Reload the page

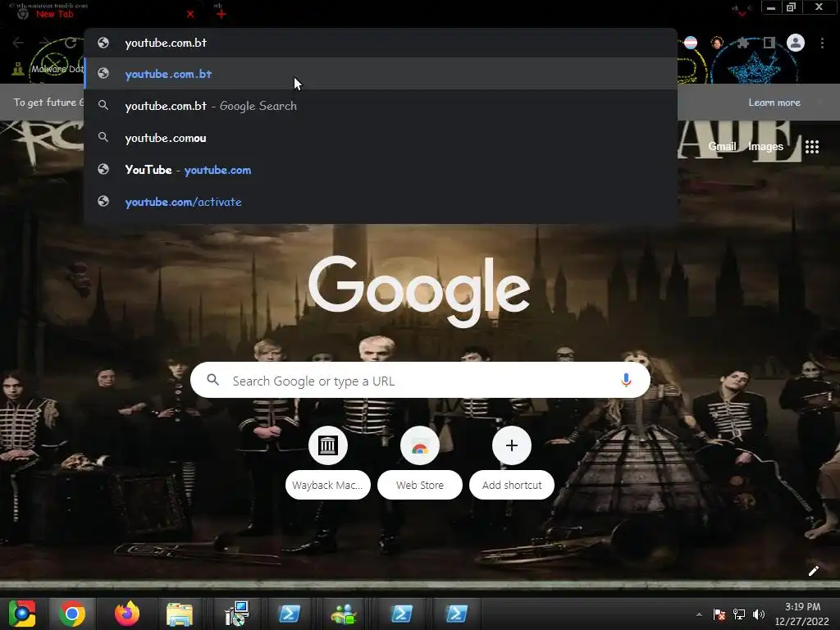71,43
